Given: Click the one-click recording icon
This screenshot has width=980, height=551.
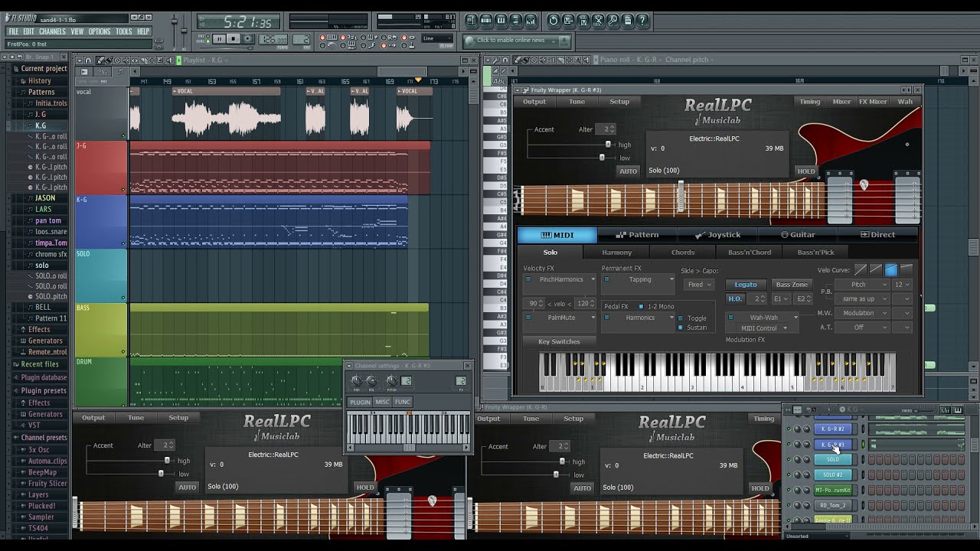Looking at the screenshot, I should click(612, 21).
